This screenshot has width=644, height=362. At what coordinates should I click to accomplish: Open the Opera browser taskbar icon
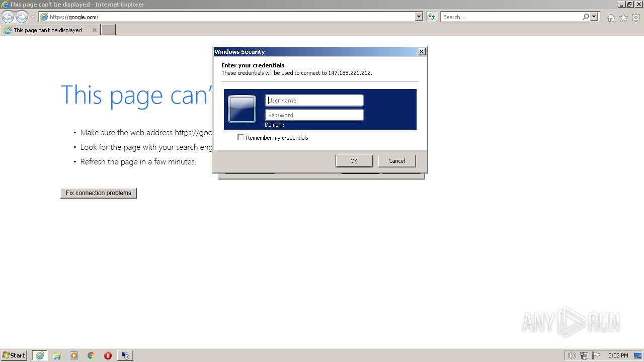pyautogui.click(x=108, y=355)
